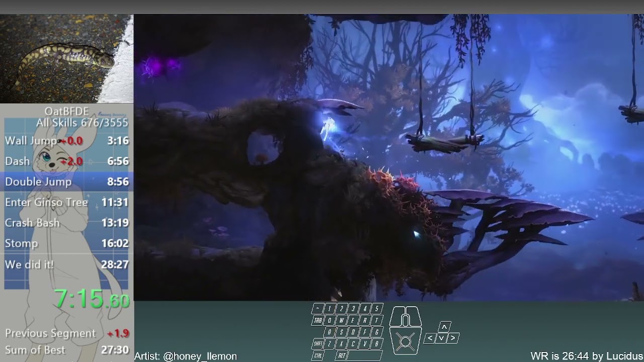Click the Stomp split time 16:02
The height and width of the screenshot is (362, 644).
[115, 244]
